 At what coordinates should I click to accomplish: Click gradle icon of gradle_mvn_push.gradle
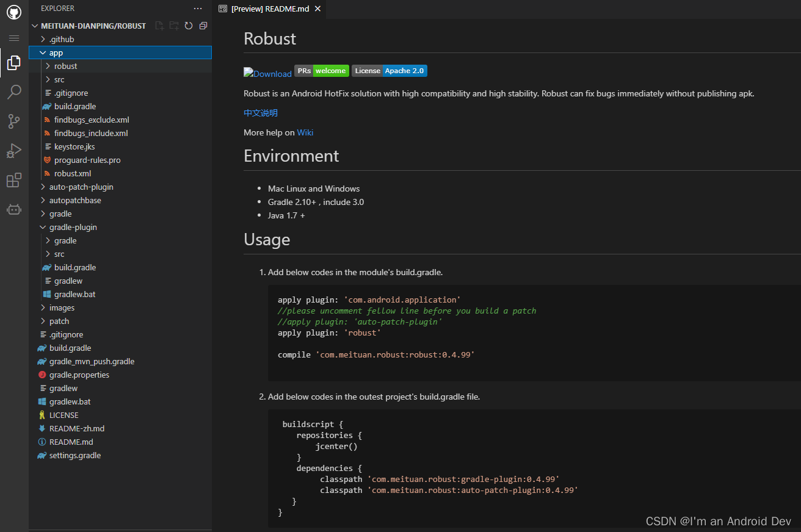click(x=42, y=361)
